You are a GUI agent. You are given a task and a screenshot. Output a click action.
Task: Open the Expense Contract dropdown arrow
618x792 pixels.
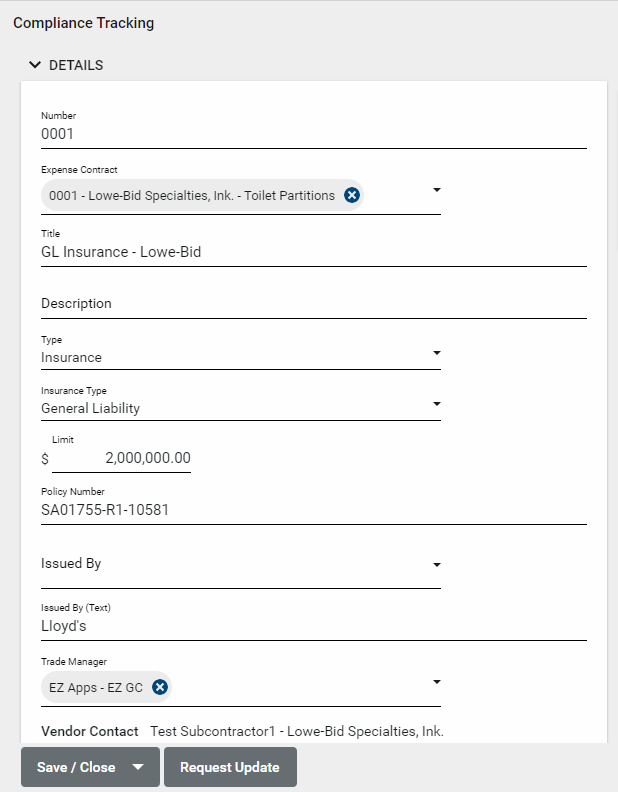point(436,189)
